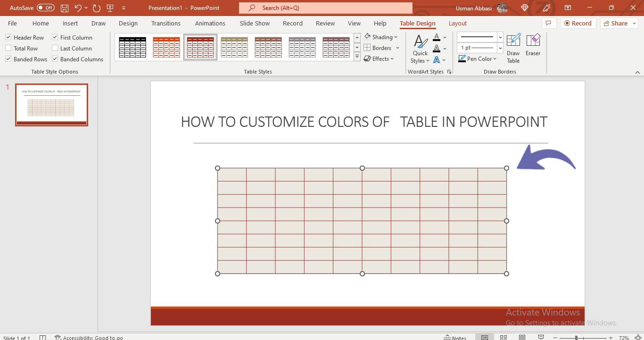Click Accessibility status in status bar
The width and height of the screenshot is (644, 340).
tap(89, 338)
